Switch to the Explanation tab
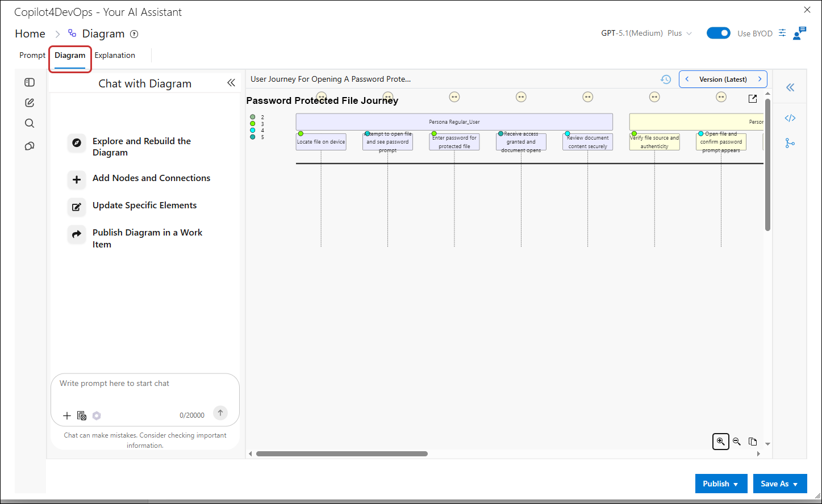 point(115,55)
